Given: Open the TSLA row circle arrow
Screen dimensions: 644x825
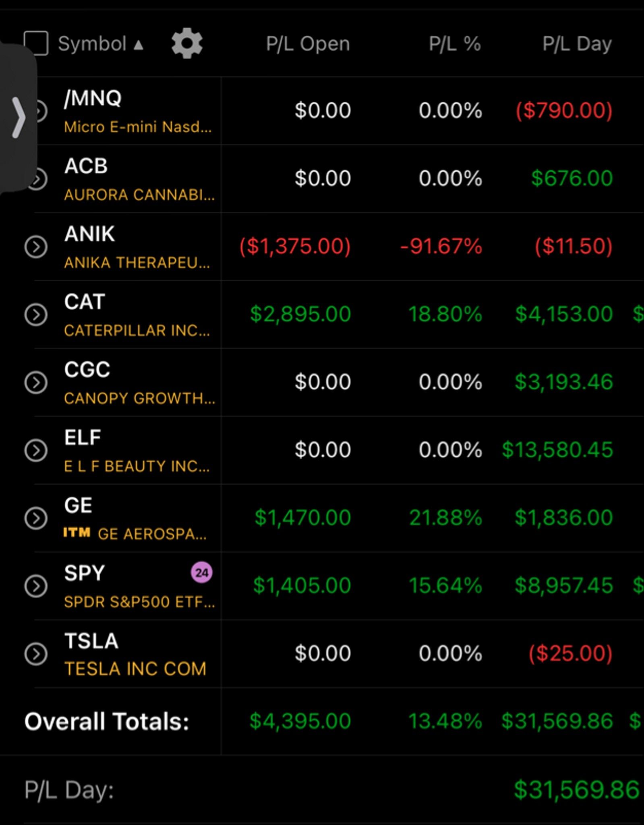Looking at the screenshot, I should [36, 654].
